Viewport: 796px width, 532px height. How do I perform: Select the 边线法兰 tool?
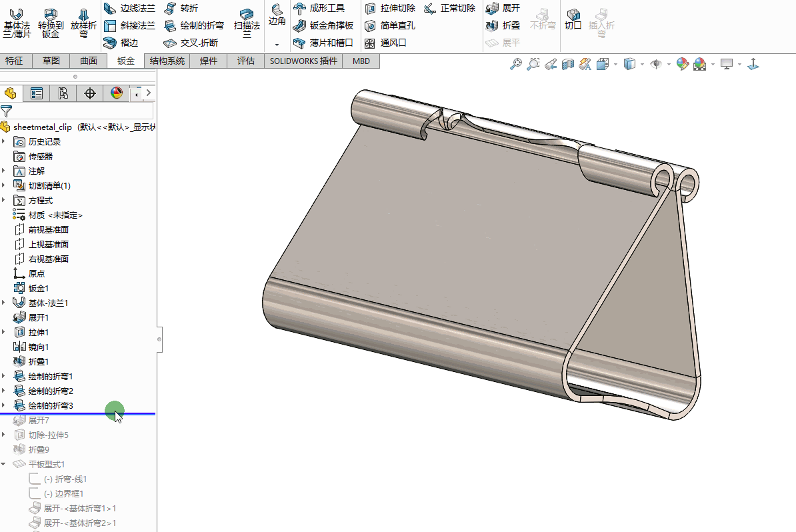pos(129,8)
